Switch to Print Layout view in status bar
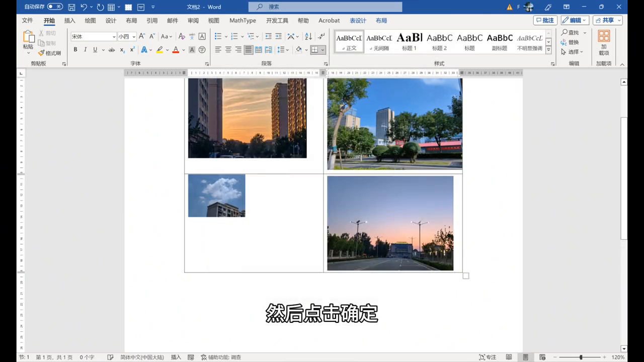 [526, 357]
